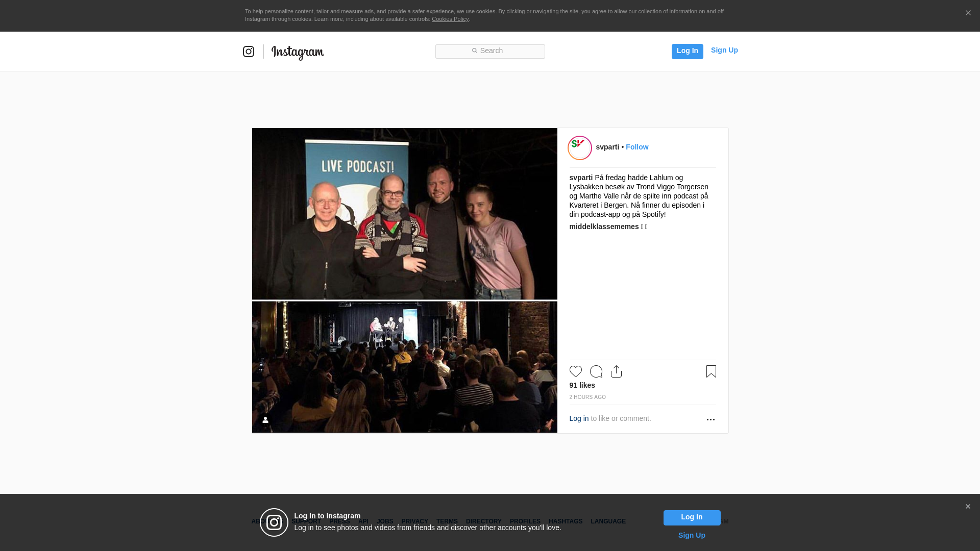The height and width of the screenshot is (551, 980).
Task: Open the HASHTAGS footer link
Action: [566, 521]
